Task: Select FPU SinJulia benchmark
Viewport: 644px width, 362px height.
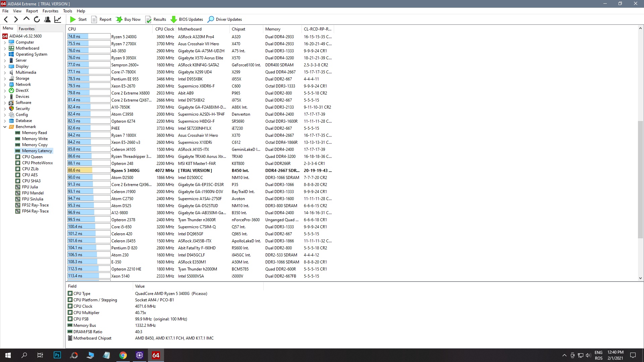Action: (33, 199)
